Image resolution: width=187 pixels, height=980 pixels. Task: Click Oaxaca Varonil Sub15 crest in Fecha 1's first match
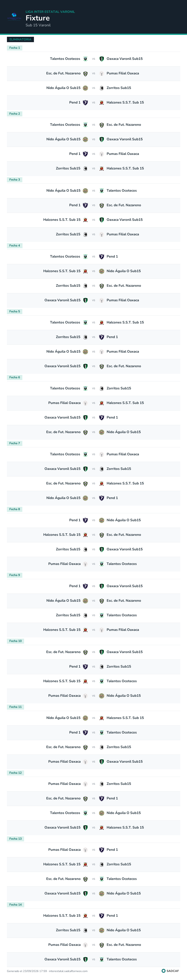(101, 59)
